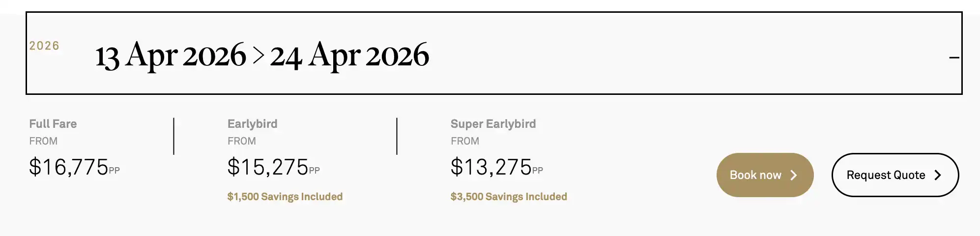Viewport: 980px width, 236px height.
Task: Click the $13,275 Super Earlybird price
Action: pos(491,167)
